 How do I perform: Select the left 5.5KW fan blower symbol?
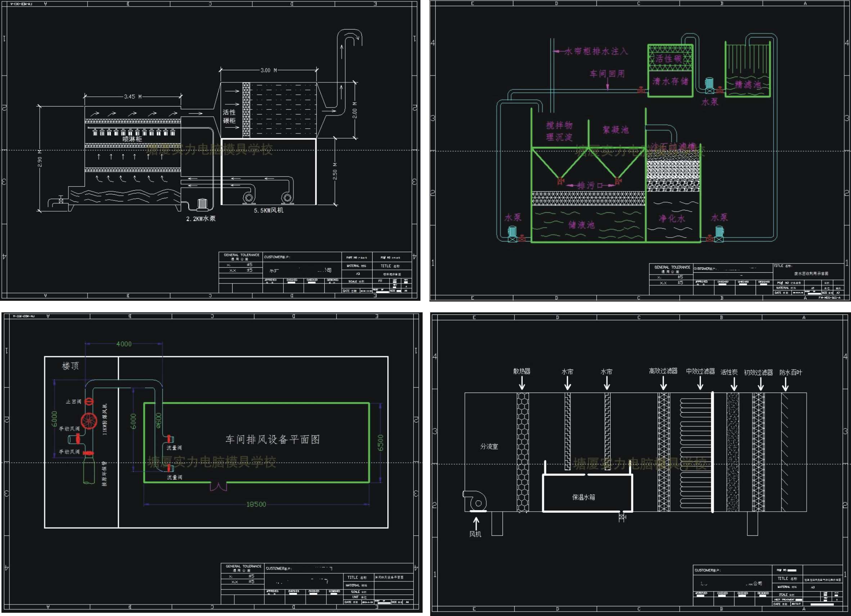[248, 198]
